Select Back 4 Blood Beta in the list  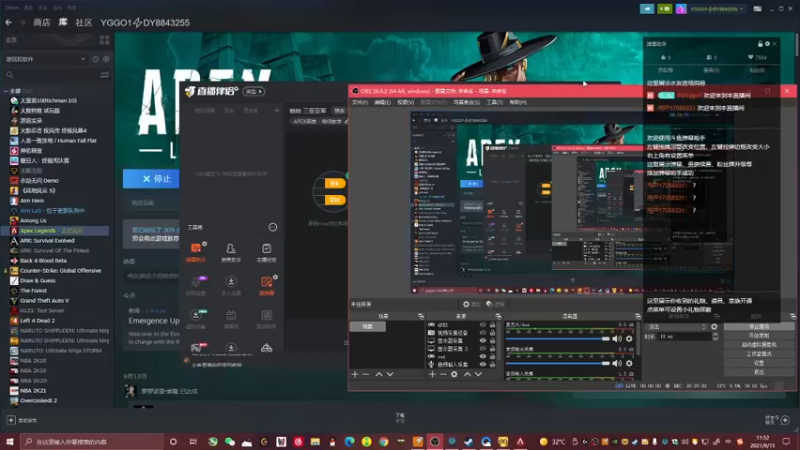coord(43,261)
